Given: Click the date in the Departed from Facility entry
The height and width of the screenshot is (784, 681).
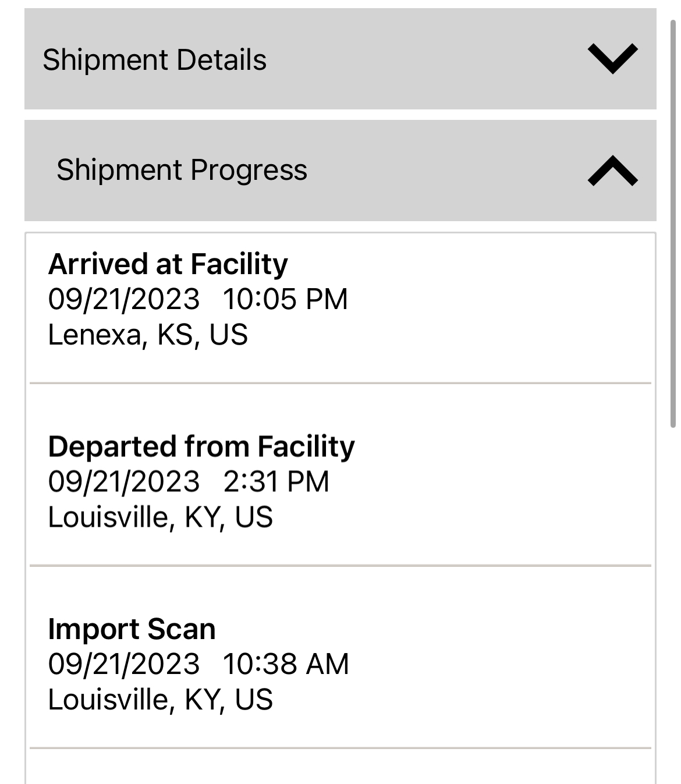Looking at the screenshot, I should (123, 482).
